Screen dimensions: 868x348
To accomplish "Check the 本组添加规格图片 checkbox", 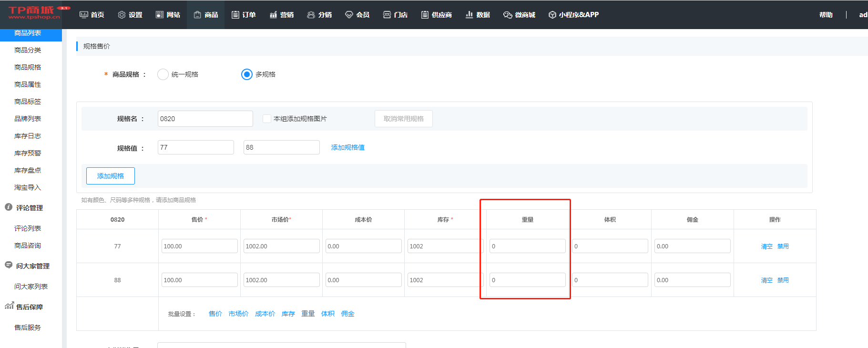I will (267, 119).
